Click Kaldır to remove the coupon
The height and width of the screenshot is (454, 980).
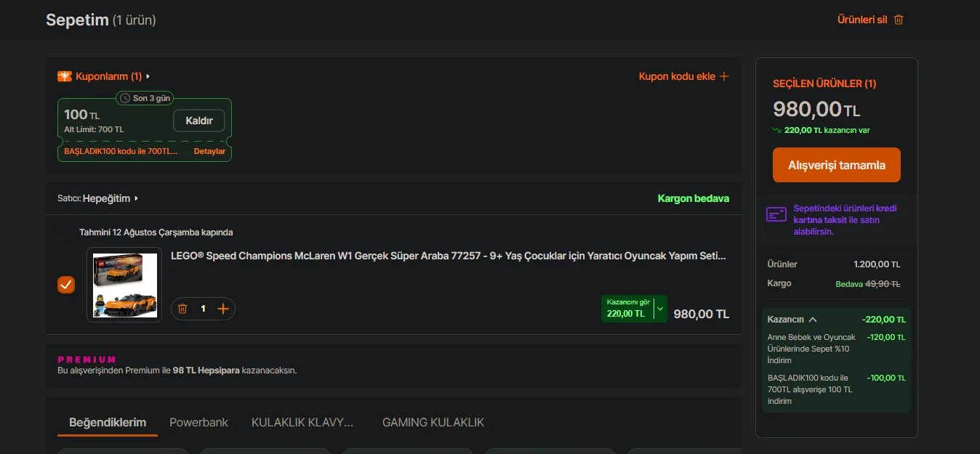point(199,121)
